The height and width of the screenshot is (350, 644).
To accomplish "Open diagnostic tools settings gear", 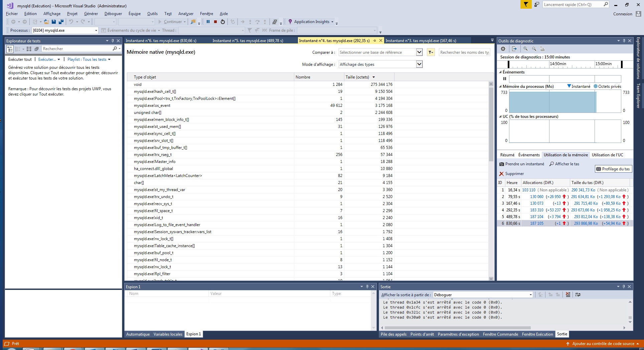I will [x=503, y=49].
